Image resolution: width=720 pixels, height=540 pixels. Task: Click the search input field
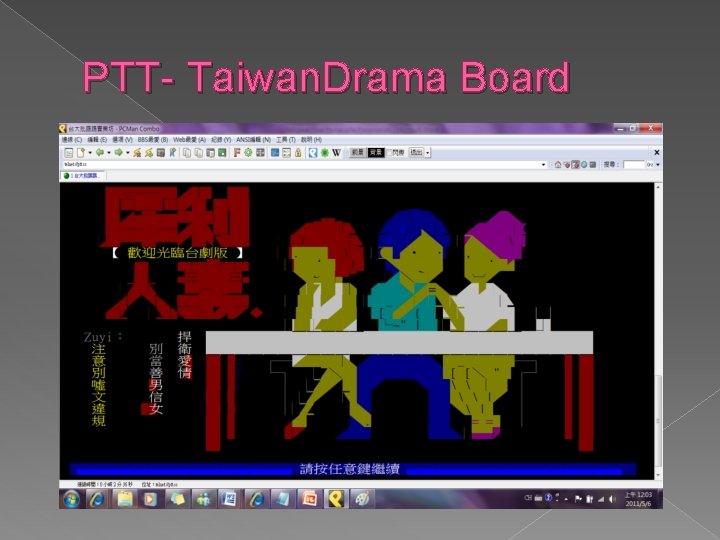coord(634,164)
